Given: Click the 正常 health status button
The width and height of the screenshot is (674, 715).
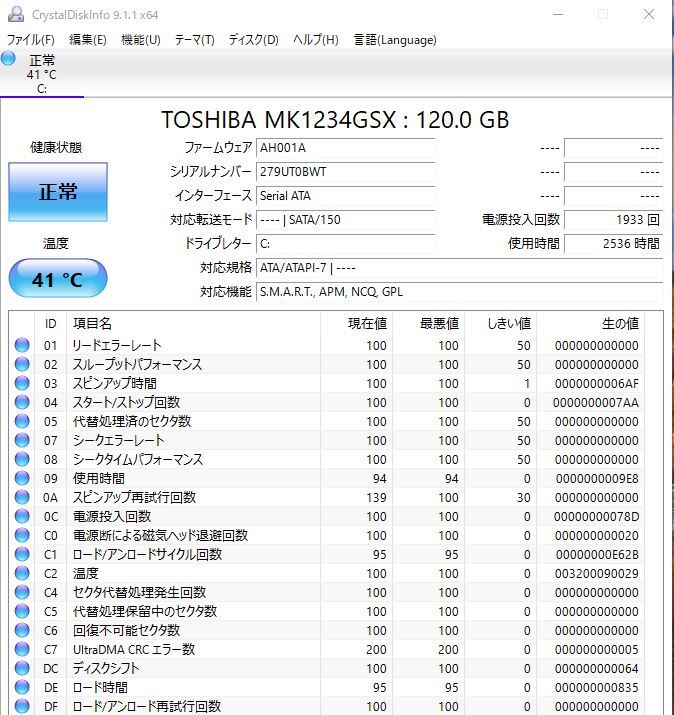Looking at the screenshot, I should [58, 192].
